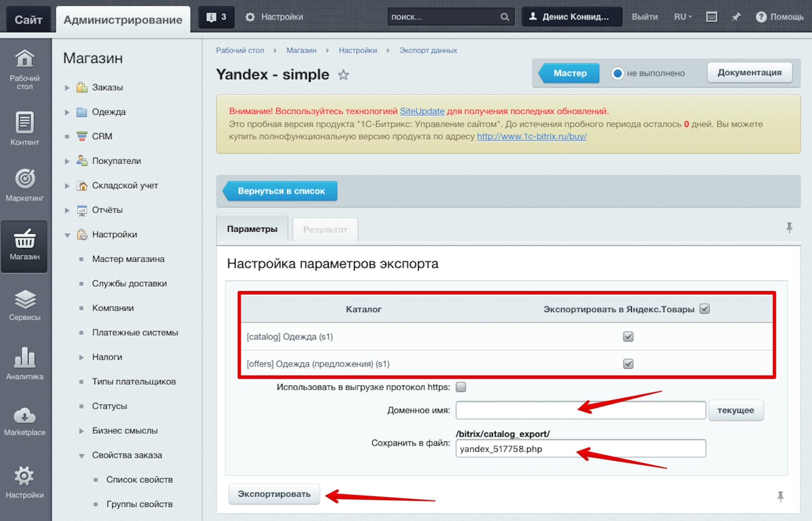Enable the https protocol checkbox
Image resolution: width=812 pixels, height=521 pixels.
point(461,387)
